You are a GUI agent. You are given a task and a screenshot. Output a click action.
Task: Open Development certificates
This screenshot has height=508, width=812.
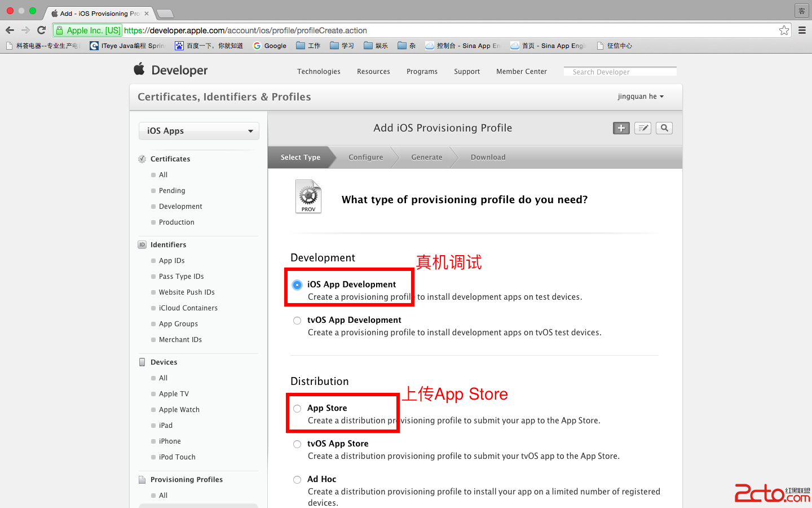click(180, 207)
